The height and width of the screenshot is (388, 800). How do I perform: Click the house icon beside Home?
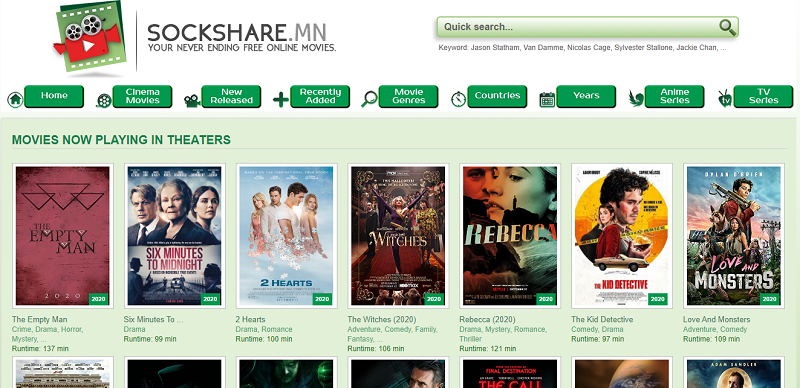15,99
